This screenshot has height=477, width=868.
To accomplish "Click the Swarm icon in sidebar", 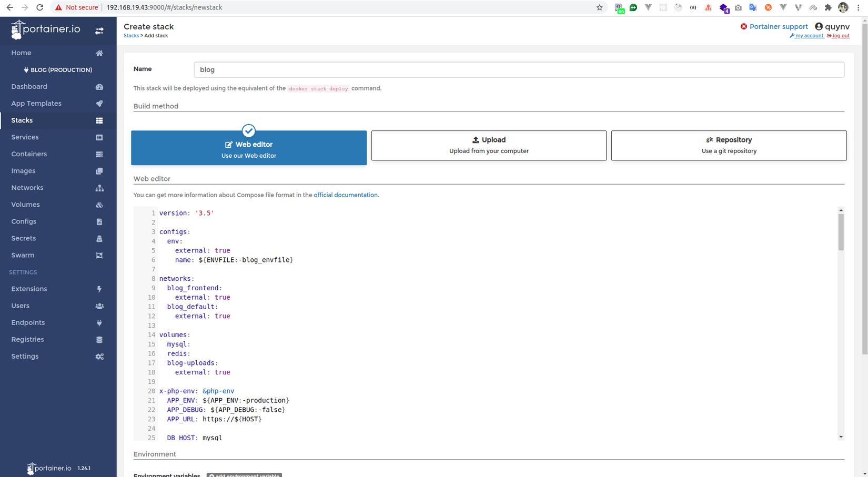I will point(99,255).
